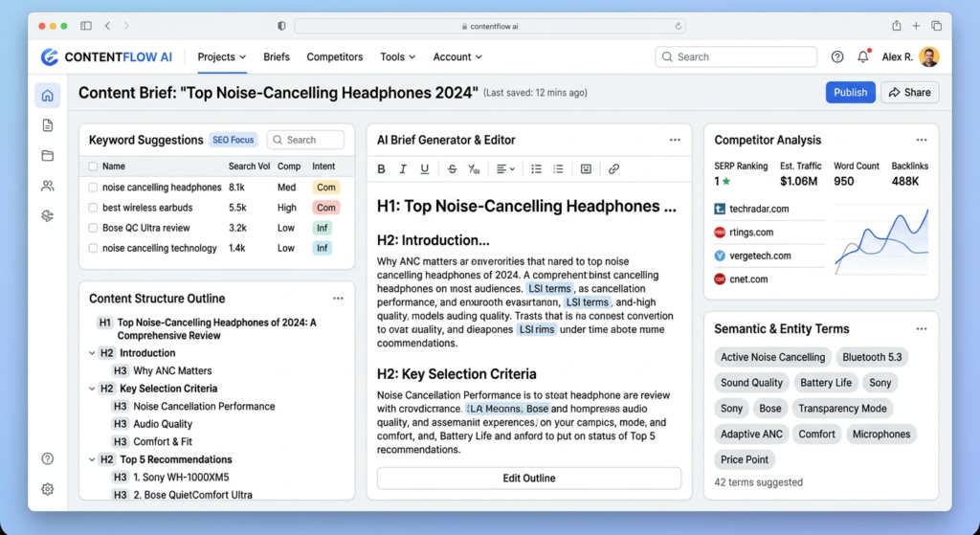The image size is (980, 535).
Task: Open techradar.com competitor link
Action: tap(759, 209)
